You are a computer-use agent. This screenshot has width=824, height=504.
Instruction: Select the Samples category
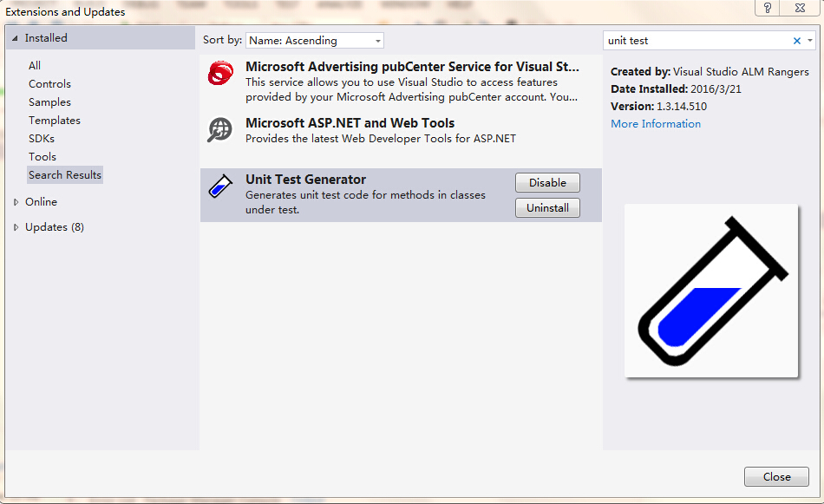pos(49,102)
